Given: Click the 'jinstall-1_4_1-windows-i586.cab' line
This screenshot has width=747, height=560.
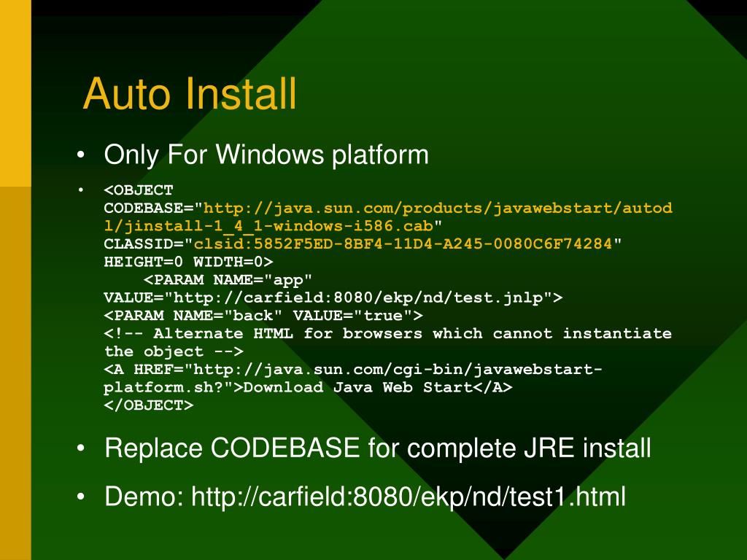Looking at the screenshot, I should pos(273,226).
